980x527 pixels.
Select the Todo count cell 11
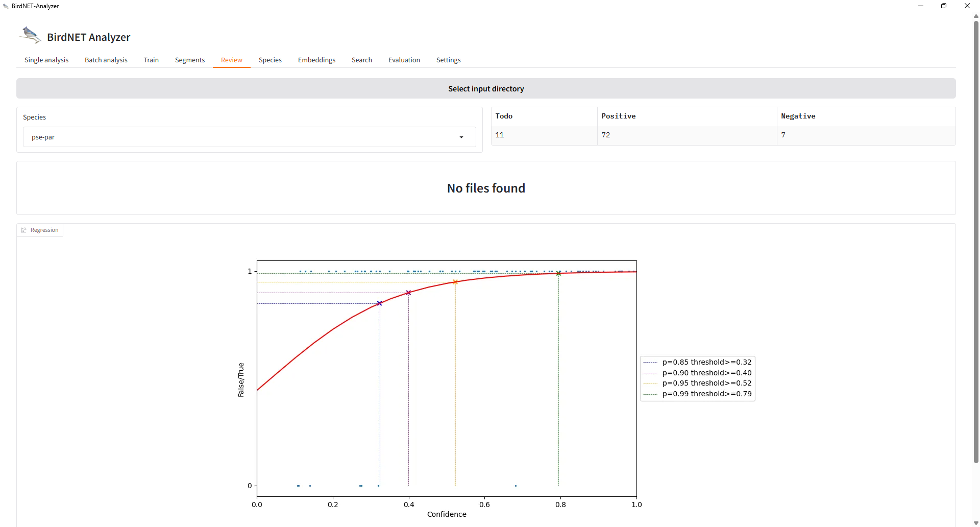tap(544, 135)
